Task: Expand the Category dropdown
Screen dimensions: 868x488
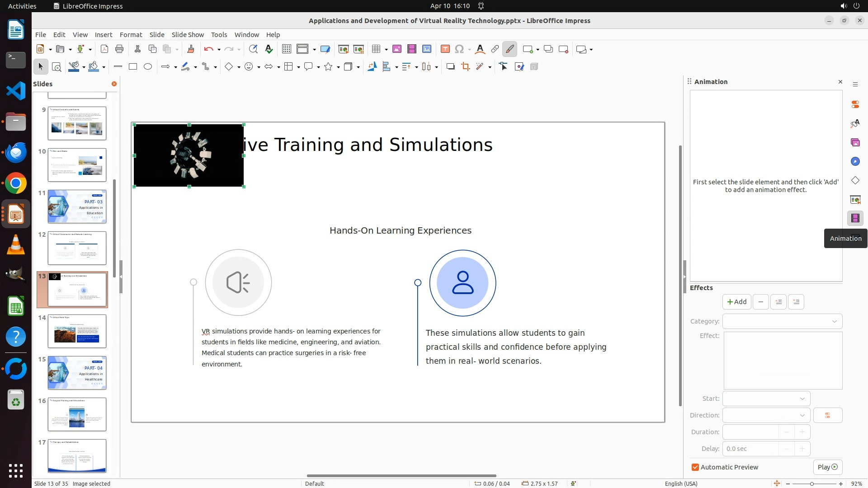Action: (782, 321)
